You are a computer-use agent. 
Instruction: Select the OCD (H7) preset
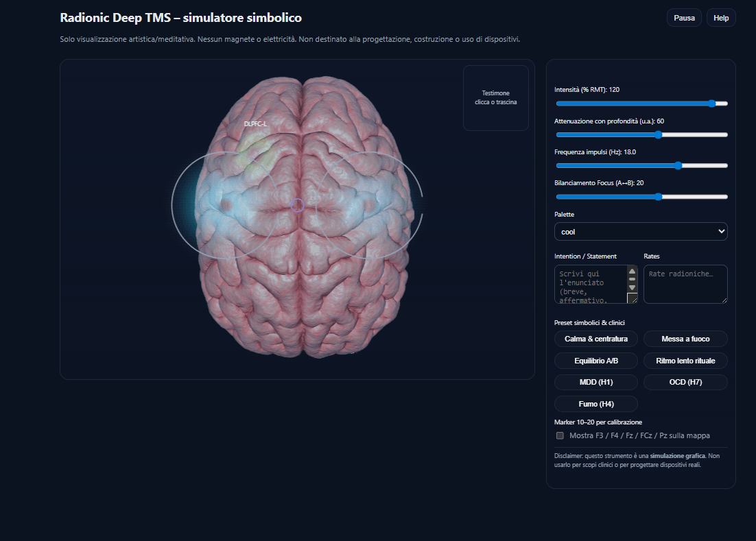click(685, 382)
